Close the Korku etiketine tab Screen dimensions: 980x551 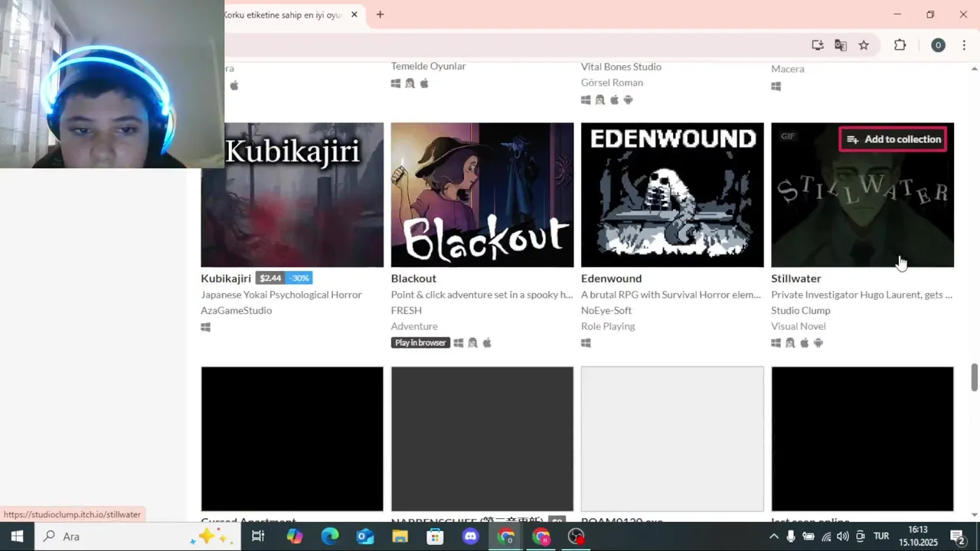(x=354, y=15)
